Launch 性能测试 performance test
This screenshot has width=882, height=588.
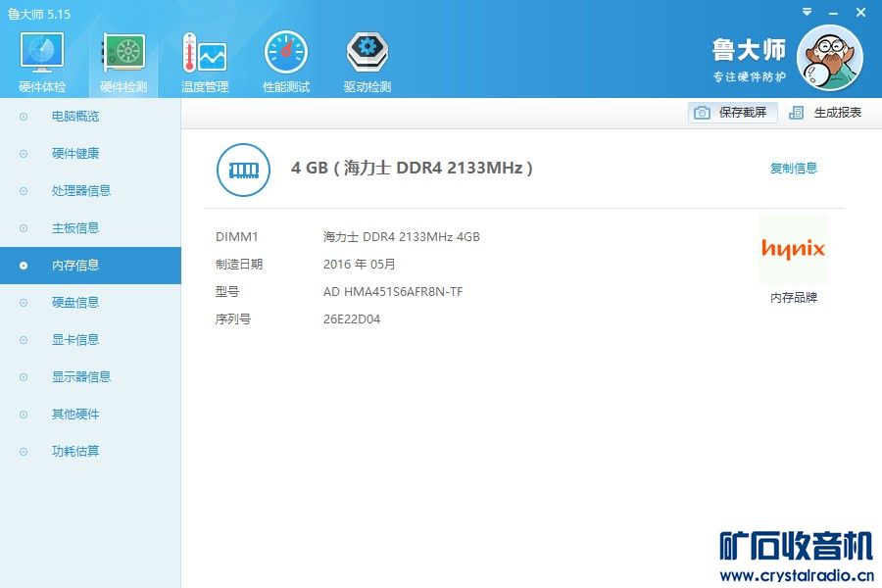tap(286, 62)
